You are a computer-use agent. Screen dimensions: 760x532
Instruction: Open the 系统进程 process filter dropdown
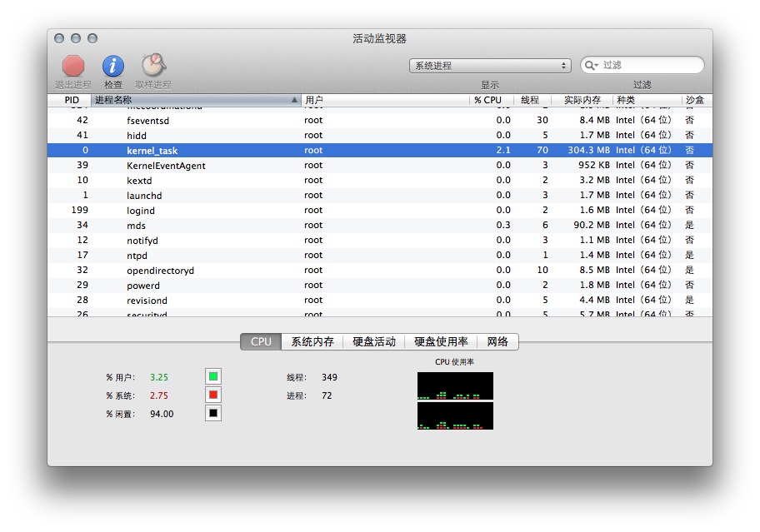pos(490,66)
